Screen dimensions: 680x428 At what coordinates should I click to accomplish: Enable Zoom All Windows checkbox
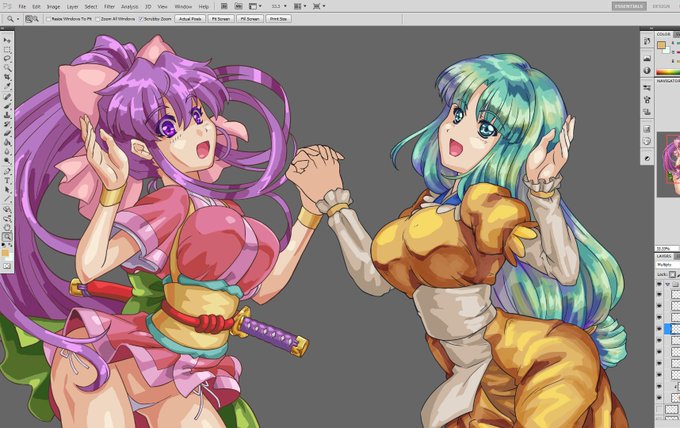click(98, 19)
